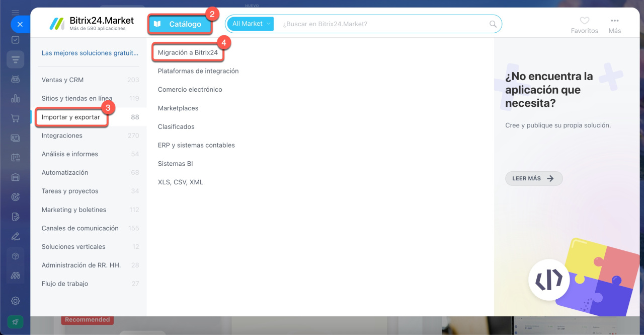The width and height of the screenshot is (644, 335).
Task: Click the code brackets puzzle icon
Action: coord(549,280)
